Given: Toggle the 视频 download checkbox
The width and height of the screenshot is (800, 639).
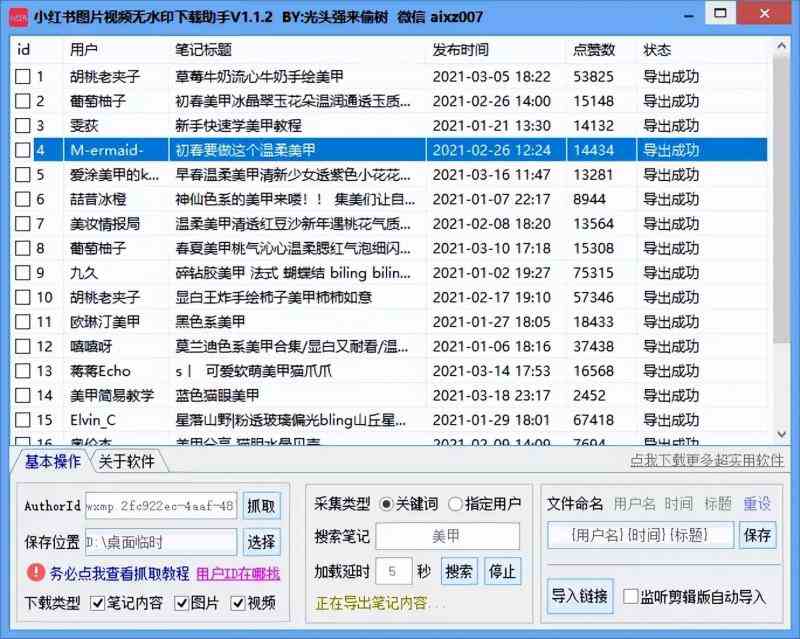Looking at the screenshot, I should pyautogui.click(x=238, y=603).
